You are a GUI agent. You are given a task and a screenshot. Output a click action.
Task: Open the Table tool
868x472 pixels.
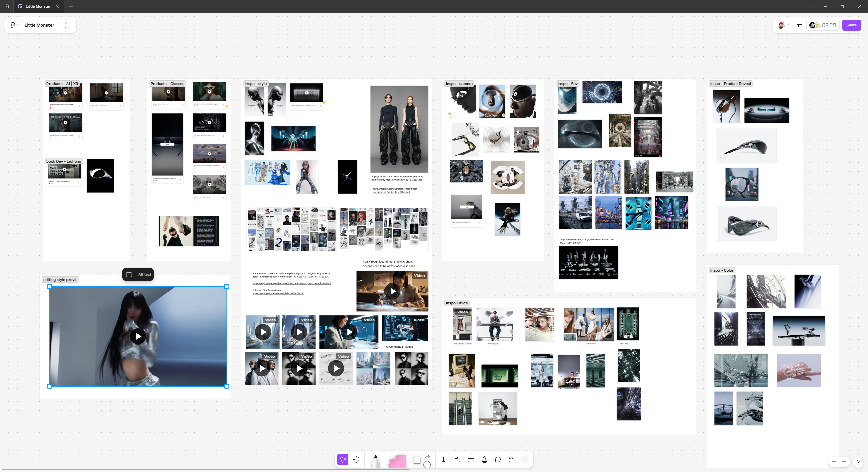point(471,460)
